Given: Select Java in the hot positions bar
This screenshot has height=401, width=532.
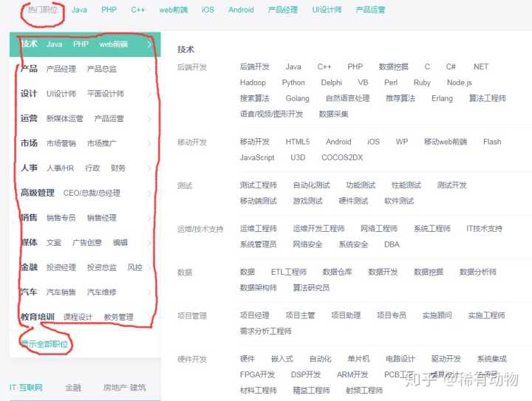Looking at the screenshot, I should coord(79,10).
